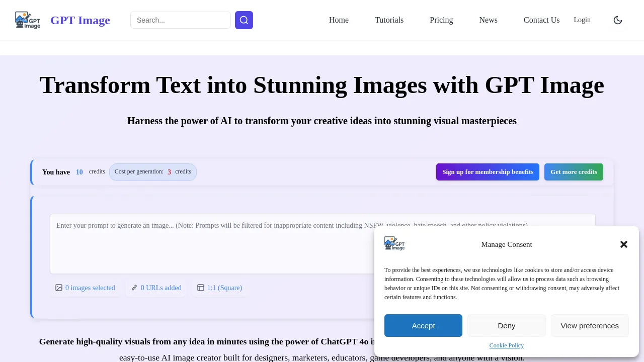The height and width of the screenshot is (362, 644).
Task: Open the '1:1 (Square)' aspect ratio dropdown
Action: (x=219, y=288)
